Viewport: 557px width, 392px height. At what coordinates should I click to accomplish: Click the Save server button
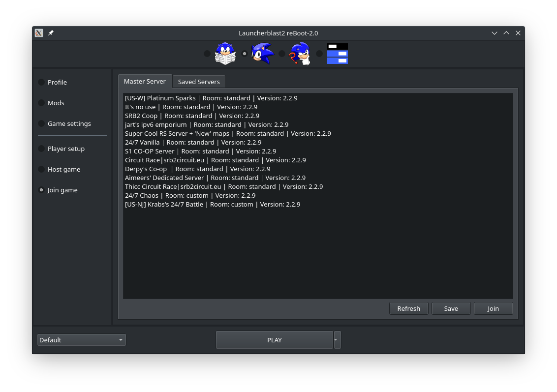[x=451, y=308]
